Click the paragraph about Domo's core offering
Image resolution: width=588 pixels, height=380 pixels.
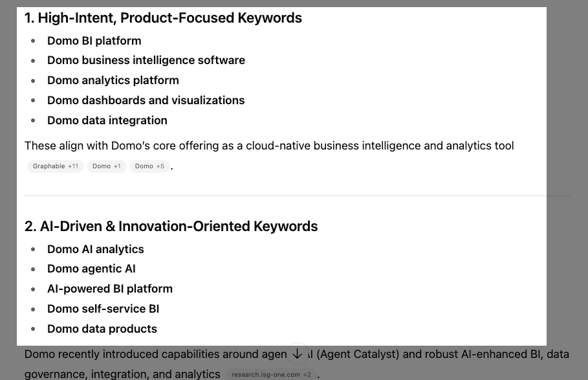point(269,146)
